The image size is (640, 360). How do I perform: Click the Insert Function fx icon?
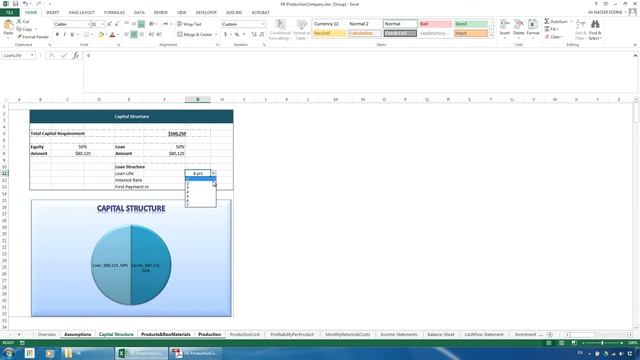pos(76,55)
